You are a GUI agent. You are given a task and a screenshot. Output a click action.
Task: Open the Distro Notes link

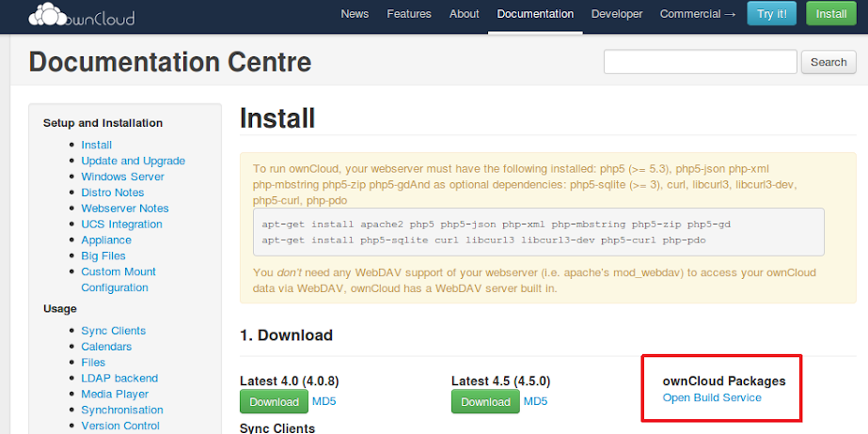pos(112,193)
